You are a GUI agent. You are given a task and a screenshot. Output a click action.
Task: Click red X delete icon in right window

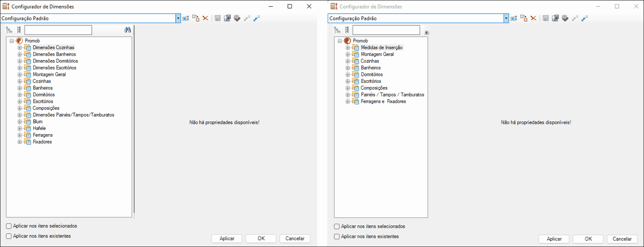[533, 18]
